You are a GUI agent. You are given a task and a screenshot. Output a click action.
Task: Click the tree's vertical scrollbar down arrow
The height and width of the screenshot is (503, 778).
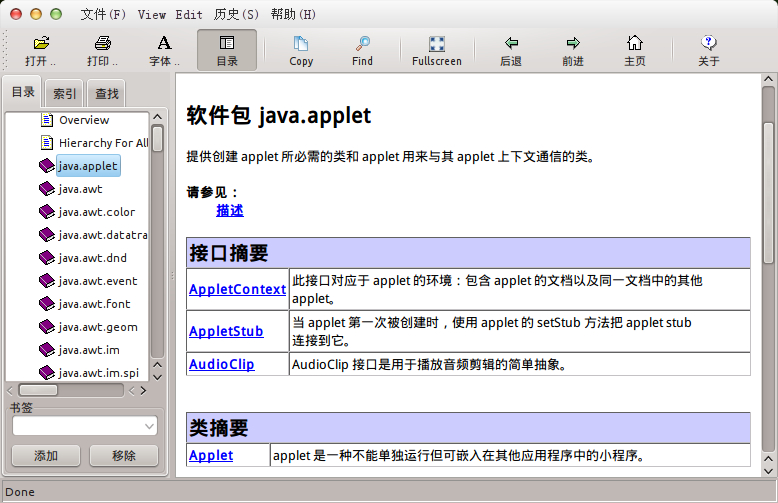157,377
